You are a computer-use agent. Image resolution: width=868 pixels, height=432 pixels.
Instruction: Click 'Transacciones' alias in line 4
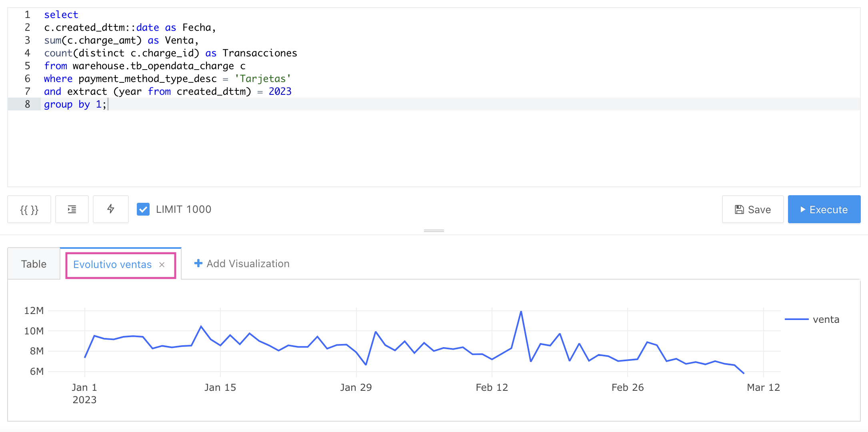tap(260, 53)
